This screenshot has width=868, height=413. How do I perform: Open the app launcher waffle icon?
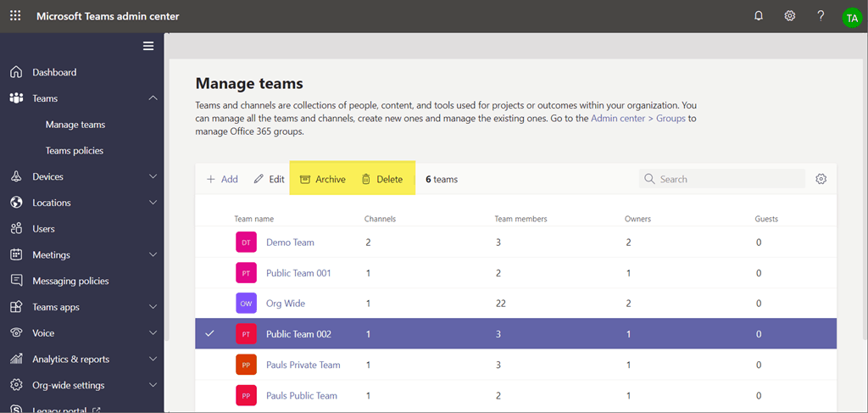(15, 16)
